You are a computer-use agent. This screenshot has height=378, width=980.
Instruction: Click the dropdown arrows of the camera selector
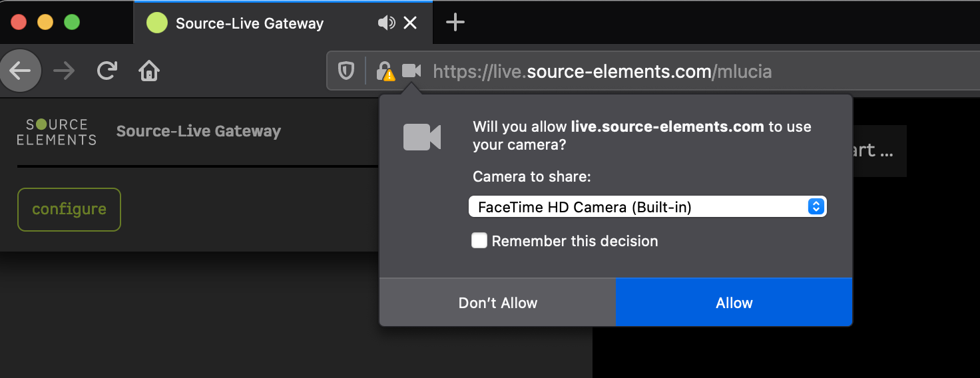[816, 207]
